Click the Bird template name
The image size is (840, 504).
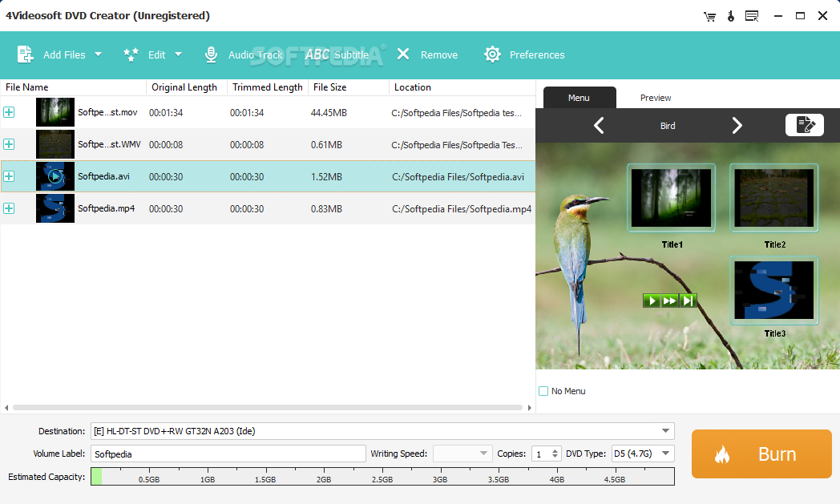tap(668, 126)
